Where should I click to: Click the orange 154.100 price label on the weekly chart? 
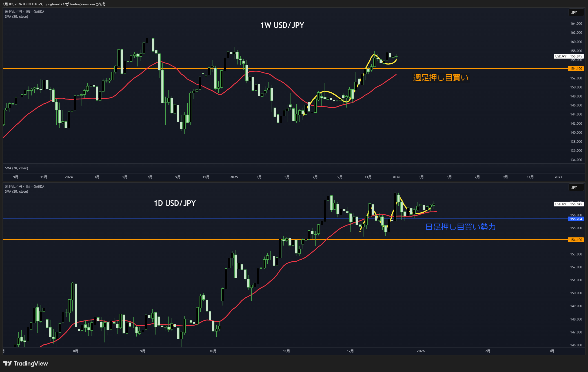tap(576, 69)
